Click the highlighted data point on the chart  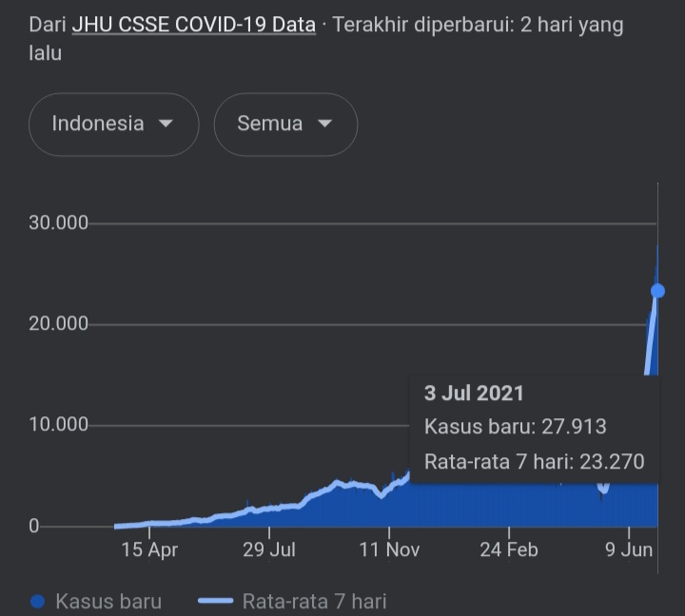(x=657, y=291)
